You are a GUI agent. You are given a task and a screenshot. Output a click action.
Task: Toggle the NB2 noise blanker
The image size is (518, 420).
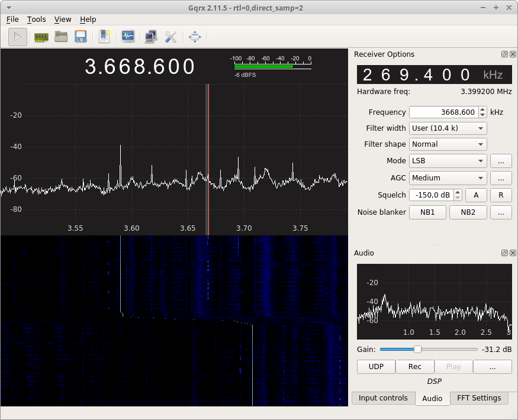click(x=468, y=212)
